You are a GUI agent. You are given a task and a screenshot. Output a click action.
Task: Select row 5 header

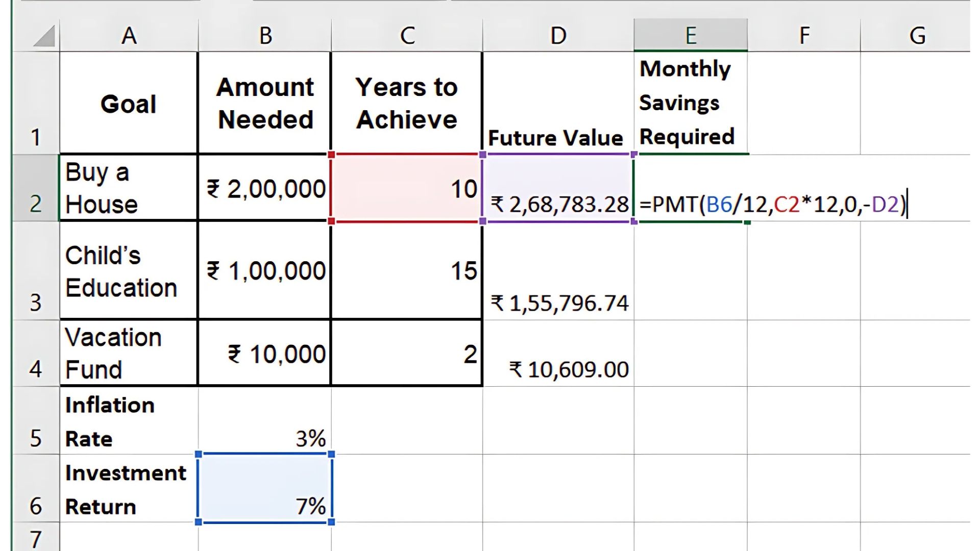coord(35,421)
